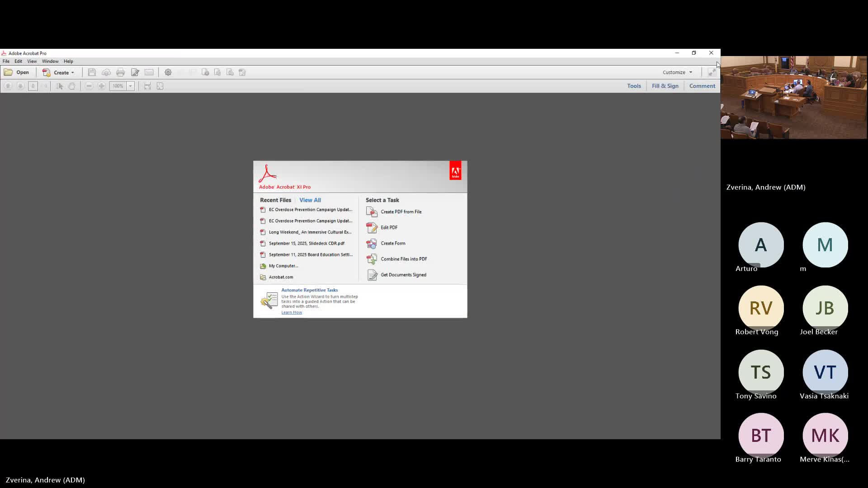
Task: Click the print icon in toolbar
Action: 120,72
